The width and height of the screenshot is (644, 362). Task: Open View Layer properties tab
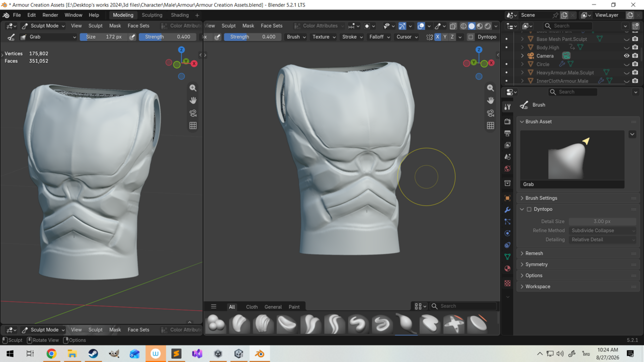pyautogui.click(x=507, y=145)
